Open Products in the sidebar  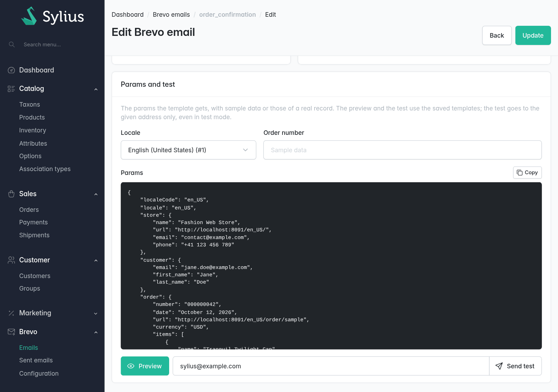tap(32, 117)
